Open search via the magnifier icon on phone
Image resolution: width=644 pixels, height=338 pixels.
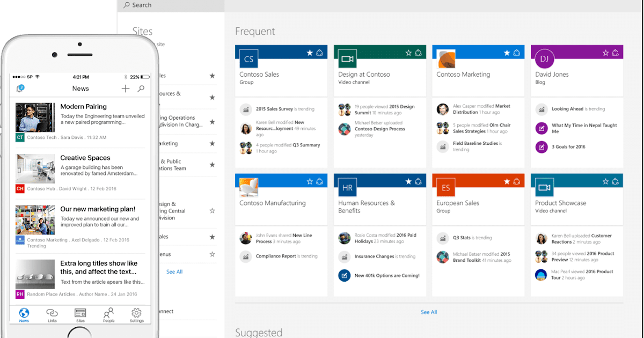(x=140, y=89)
